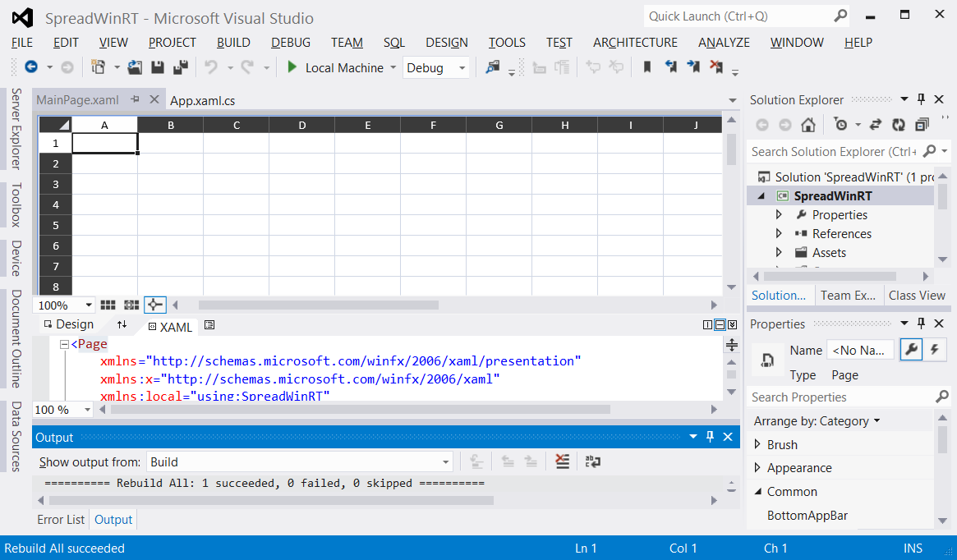Open the Server Explorer side panel
Viewport: 957px width, 560px height.
click(x=16, y=129)
